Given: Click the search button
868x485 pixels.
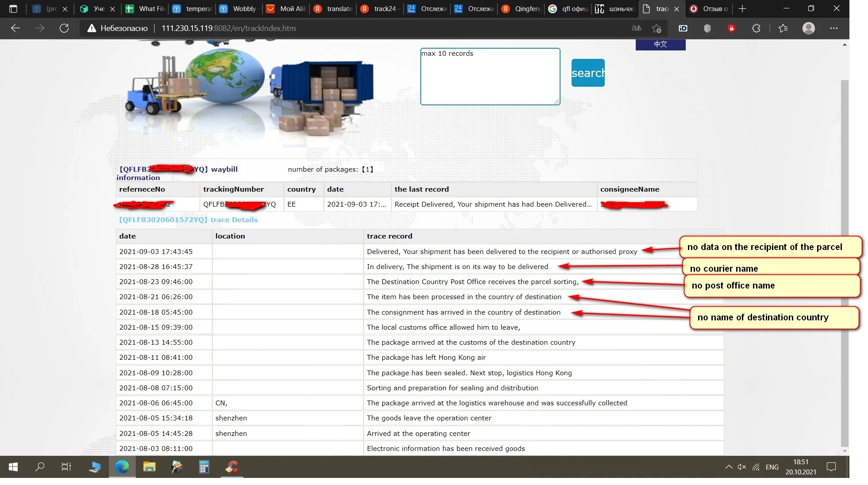Looking at the screenshot, I should (x=588, y=73).
